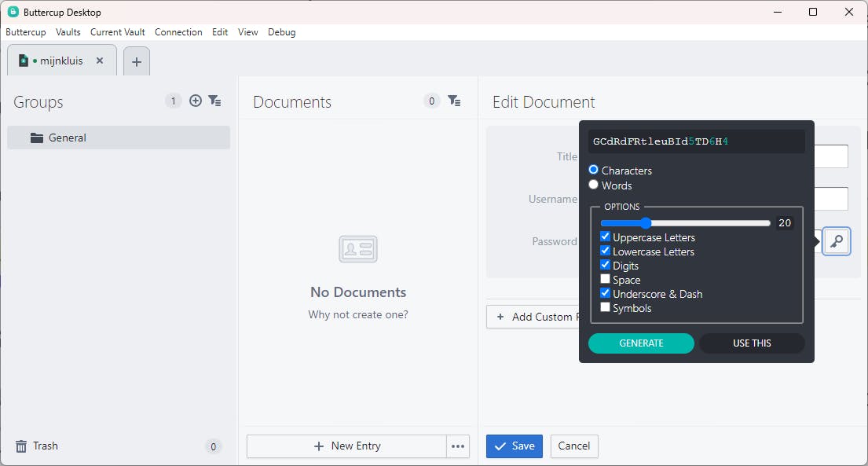Toggle Underscore & Dash checkbox
The width and height of the screenshot is (868, 466).
click(x=605, y=293)
